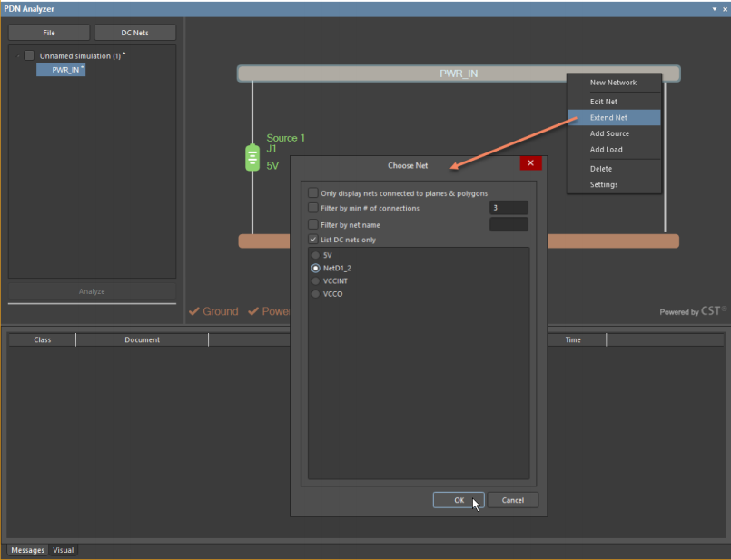Open the DC Nets button
This screenshot has width=731, height=560.
point(134,33)
